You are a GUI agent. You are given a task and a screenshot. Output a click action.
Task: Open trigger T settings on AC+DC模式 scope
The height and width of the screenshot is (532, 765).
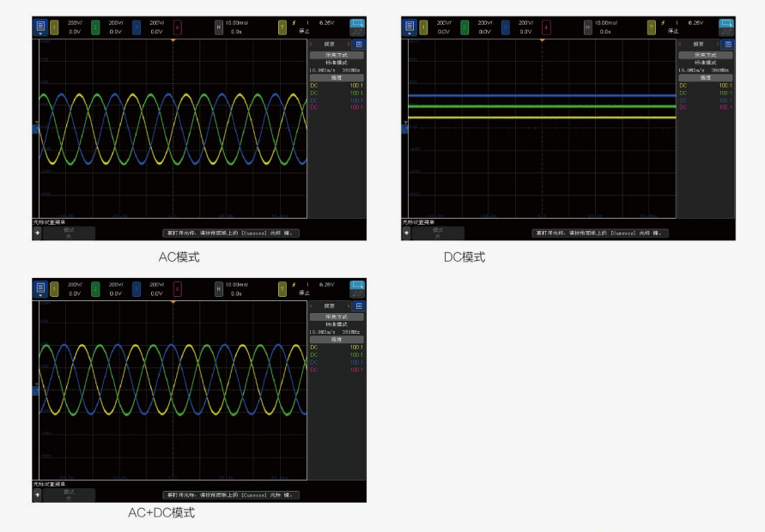(x=282, y=289)
